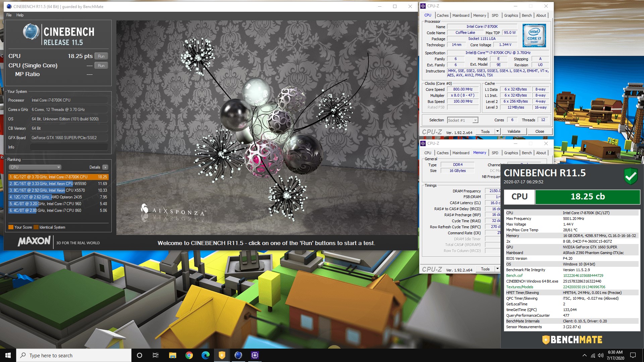Viewport: 644px width, 362px height.
Task: Click the lower CPU-Z window title icon
Action: click(423, 143)
